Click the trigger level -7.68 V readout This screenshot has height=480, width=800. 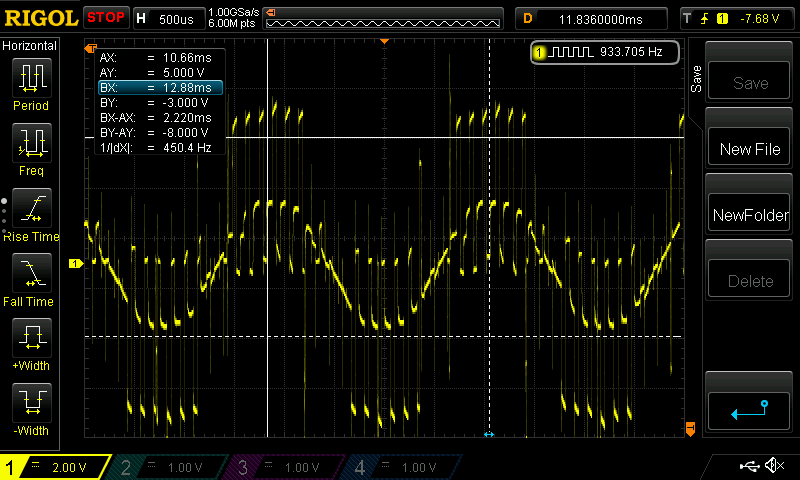760,19
